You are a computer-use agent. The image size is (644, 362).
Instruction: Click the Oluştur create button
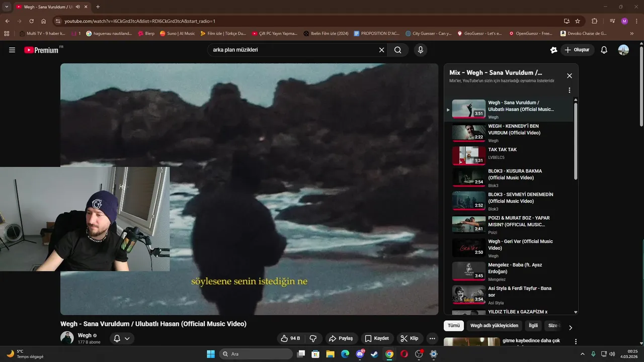[578, 50]
